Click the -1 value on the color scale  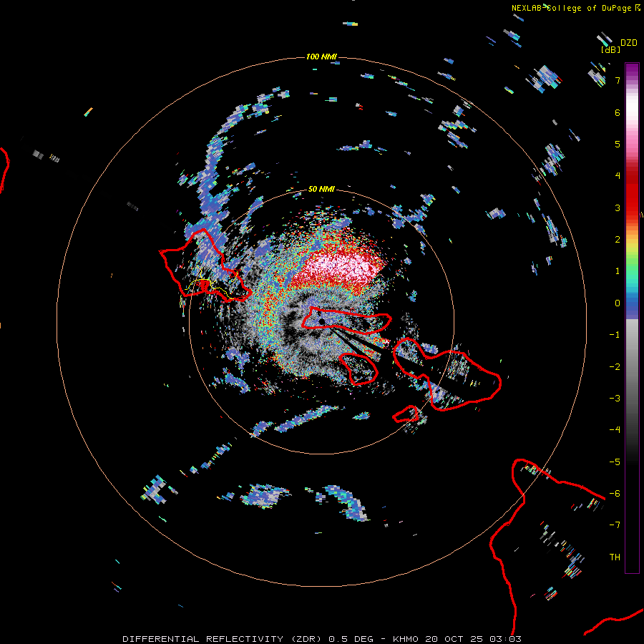click(615, 335)
